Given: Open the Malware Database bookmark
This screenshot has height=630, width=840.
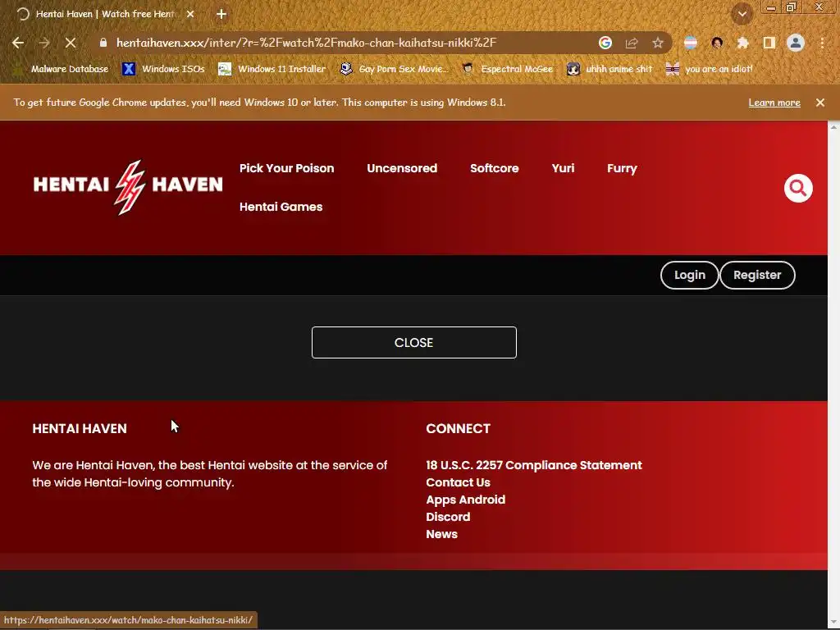Looking at the screenshot, I should point(61,69).
